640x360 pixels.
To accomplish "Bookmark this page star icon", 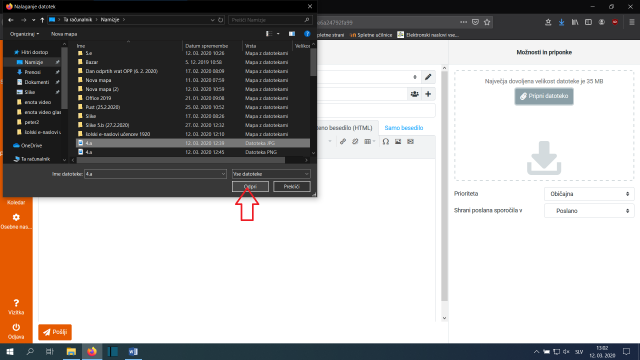I will pos(487,22).
